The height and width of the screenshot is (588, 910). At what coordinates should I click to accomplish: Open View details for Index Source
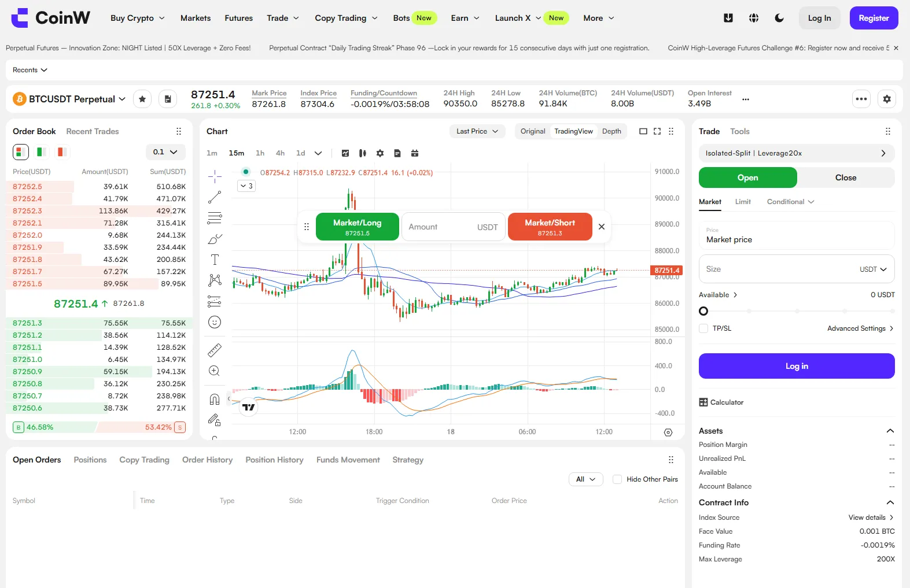coord(871,517)
